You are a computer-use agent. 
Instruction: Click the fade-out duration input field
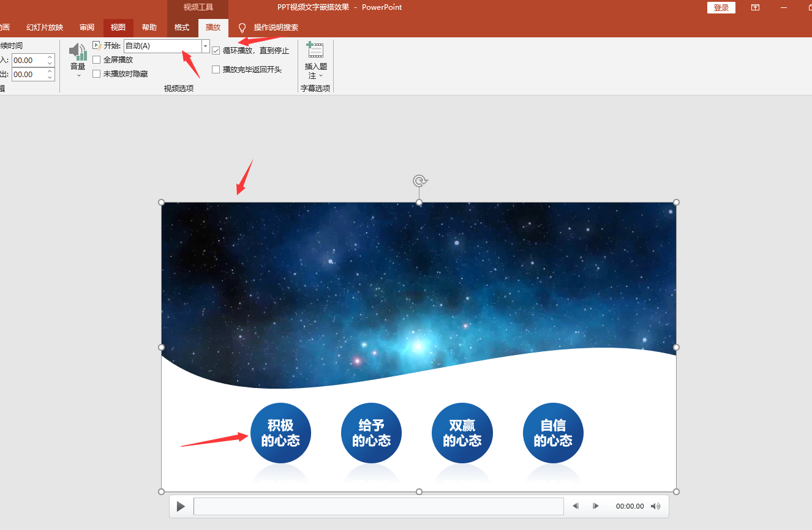[29, 74]
